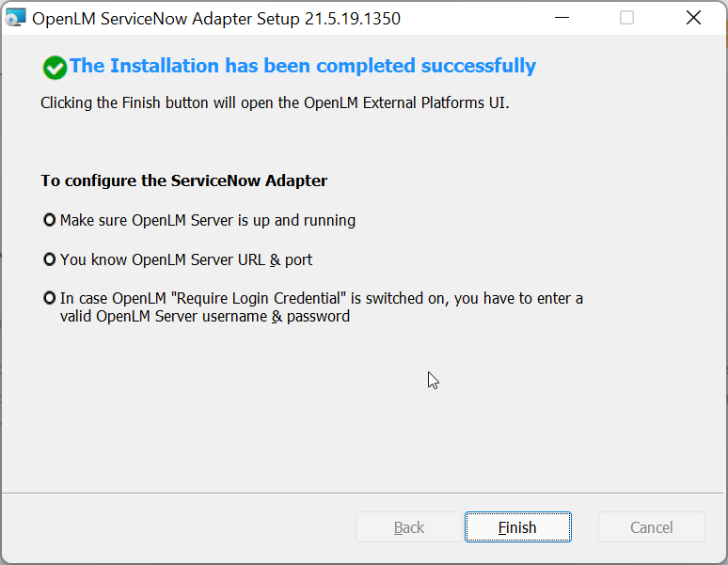Click the disabled maximize window button
This screenshot has width=728, height=565.
(x=627, y=18)
